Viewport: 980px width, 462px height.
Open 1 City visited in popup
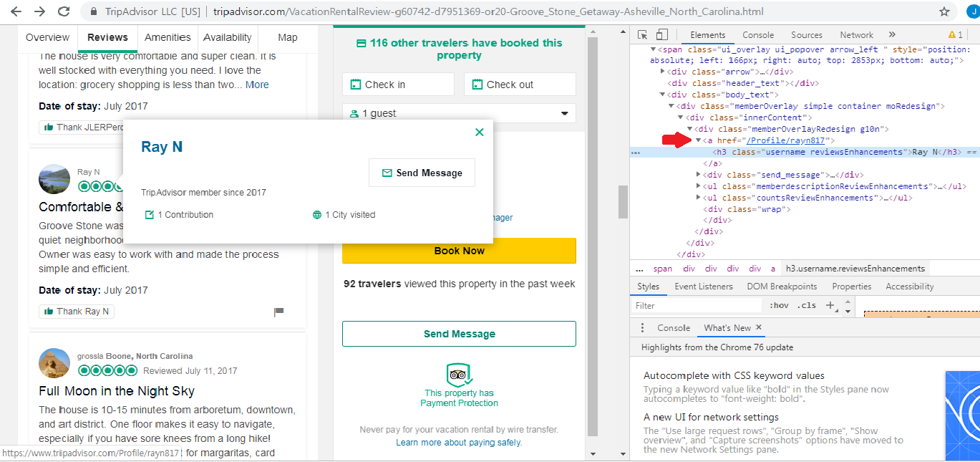pyautogui.click(x=344, y=215)
